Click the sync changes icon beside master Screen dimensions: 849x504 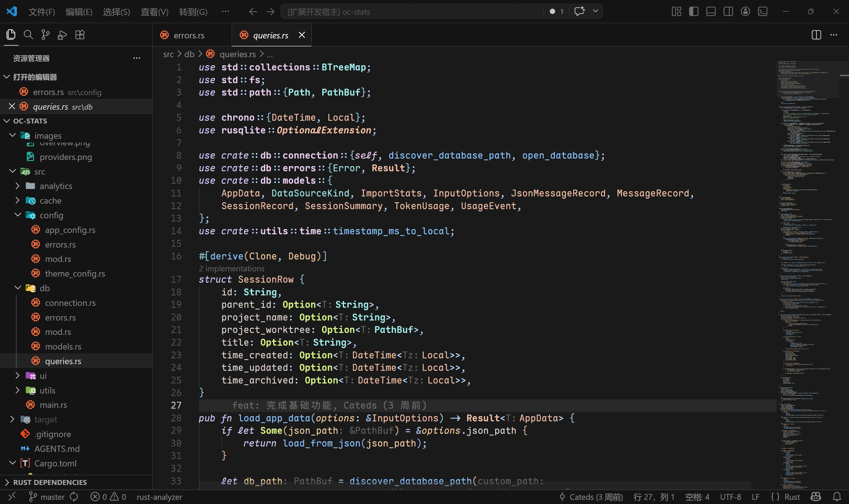pyautogui.click(x=74, y=497)
